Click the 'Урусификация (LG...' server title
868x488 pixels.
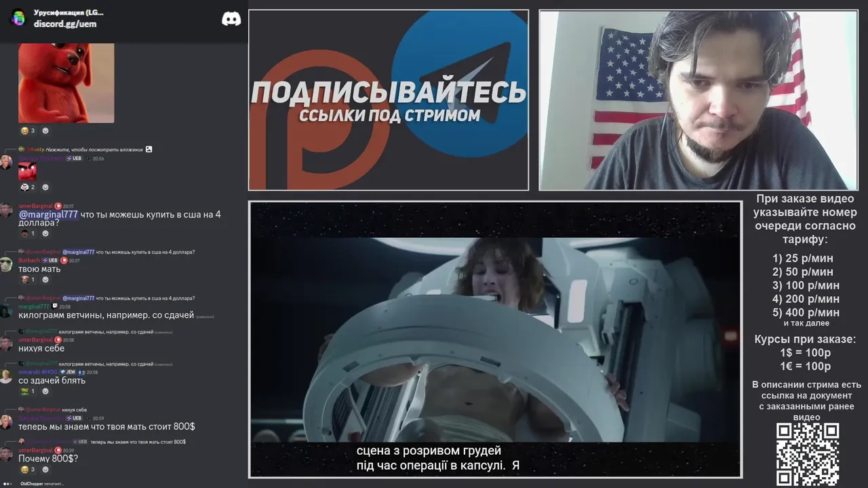pos(69,12)
